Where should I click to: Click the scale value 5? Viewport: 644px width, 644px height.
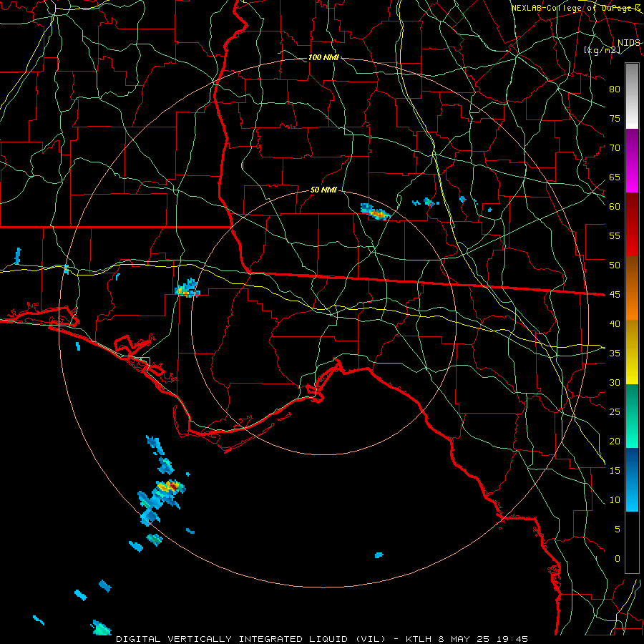pyautogui.click(x=618, y=530)
